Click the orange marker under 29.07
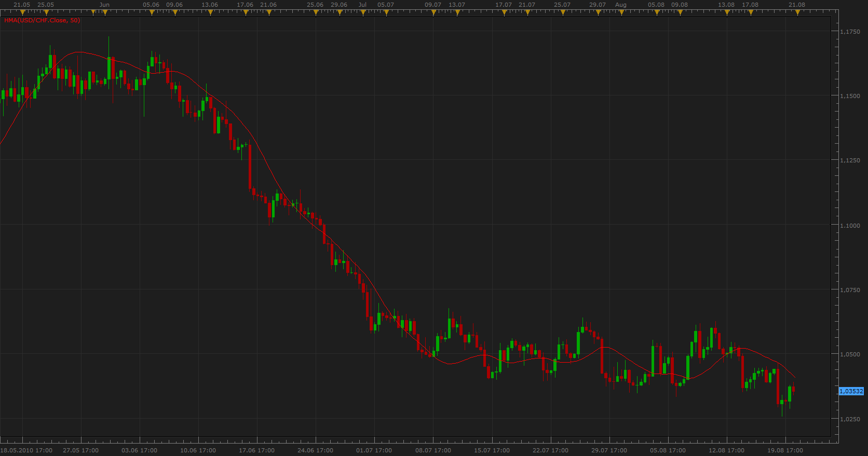 tap(598, 12)
